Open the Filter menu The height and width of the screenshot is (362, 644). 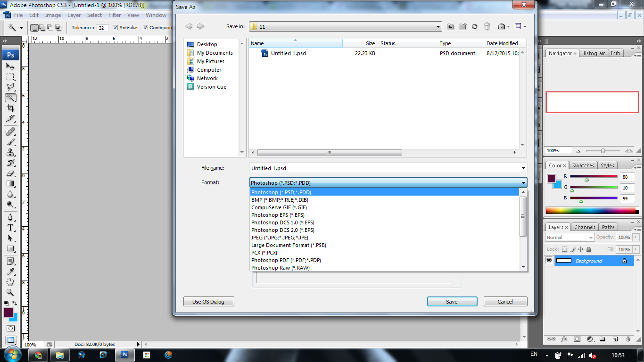[114, 15]
